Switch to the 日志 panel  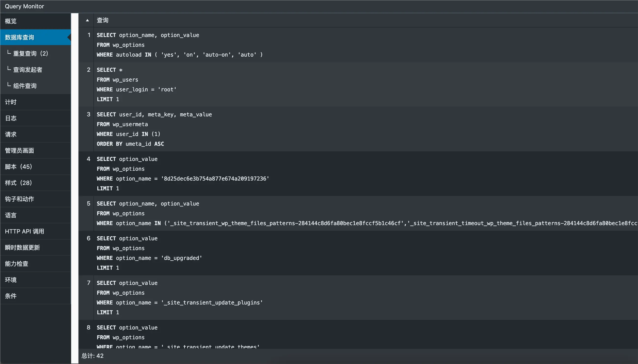click(x=36, y=118)
